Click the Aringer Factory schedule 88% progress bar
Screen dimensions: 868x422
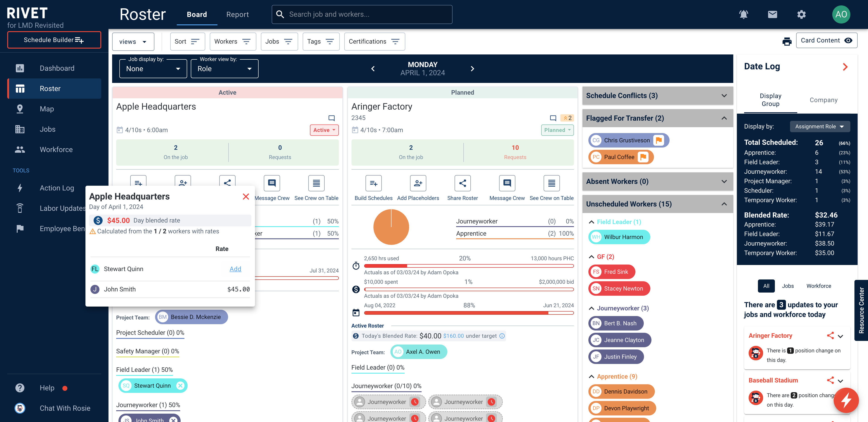[x=468, y=313]
